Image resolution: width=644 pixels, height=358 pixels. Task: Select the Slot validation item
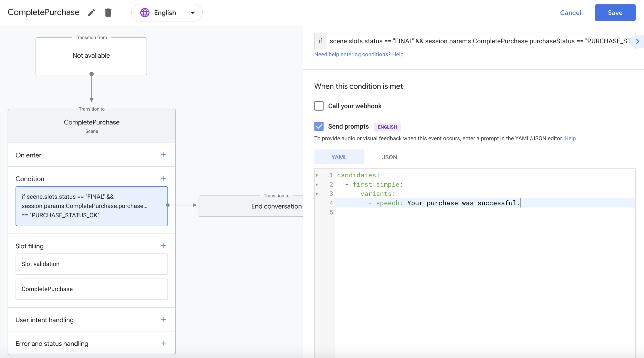(x=92, y=264)
